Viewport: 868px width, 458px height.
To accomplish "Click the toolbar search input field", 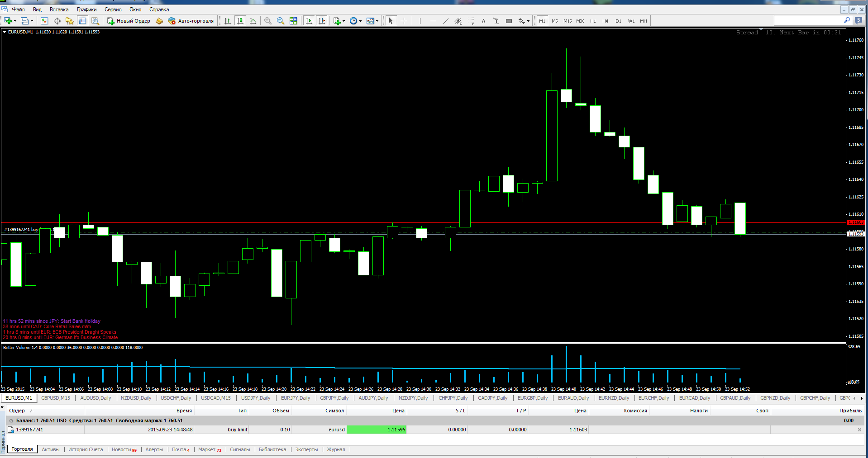I will [808, 21].
